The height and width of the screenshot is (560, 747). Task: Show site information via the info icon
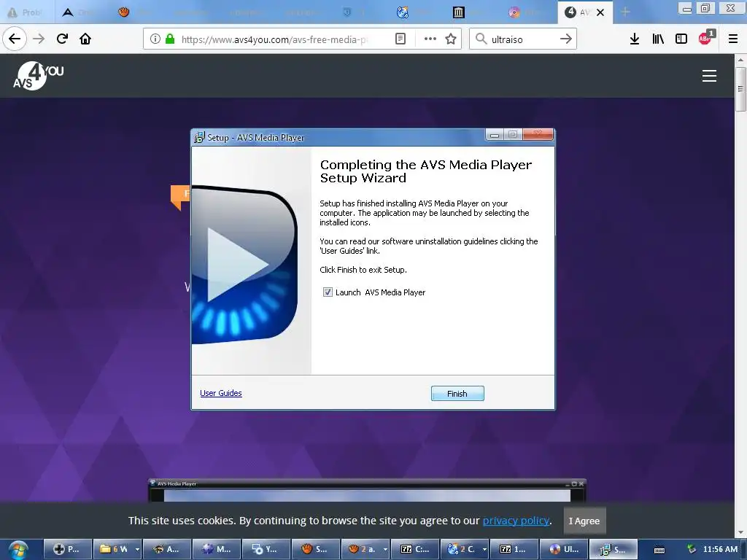tap(155, 39)
